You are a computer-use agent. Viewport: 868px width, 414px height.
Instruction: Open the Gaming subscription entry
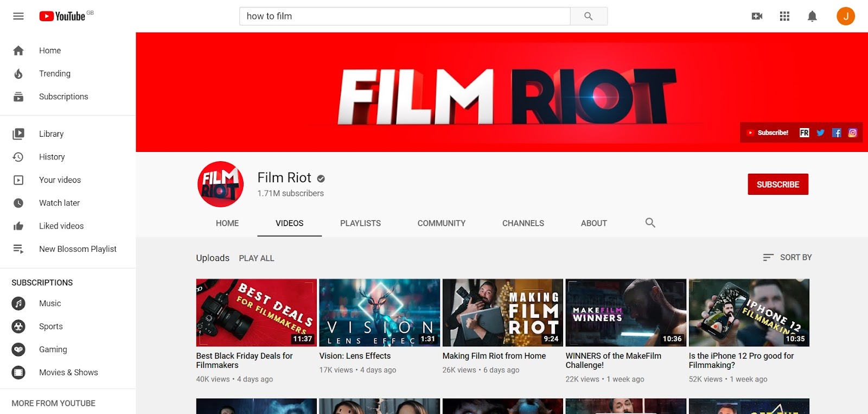[x=68, y=349]
